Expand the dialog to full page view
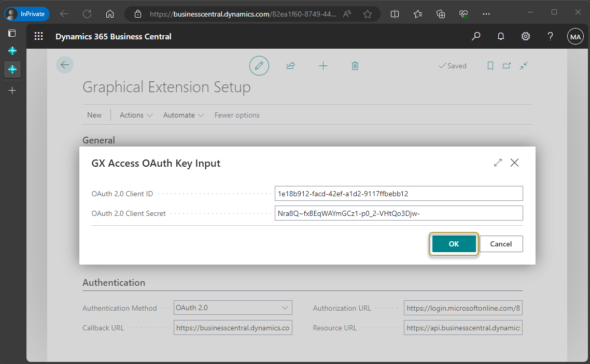Viewport: 590px width, 364px height. click(497, 162)
